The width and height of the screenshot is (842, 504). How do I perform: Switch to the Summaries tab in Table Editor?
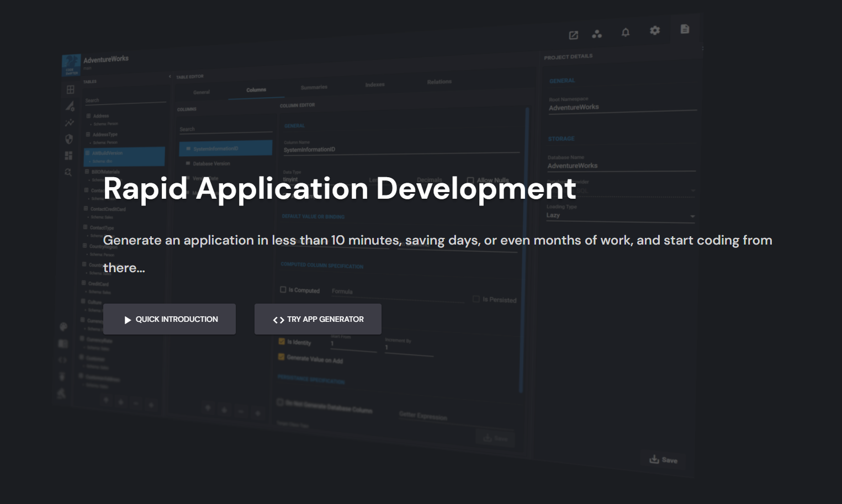click(x=314, y=87)
